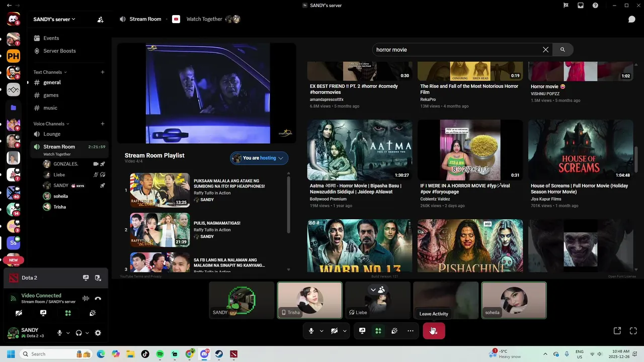The image size is (644, 362).
Task: Click the noise suppression waveform icon
Action: tap(86, 298)
